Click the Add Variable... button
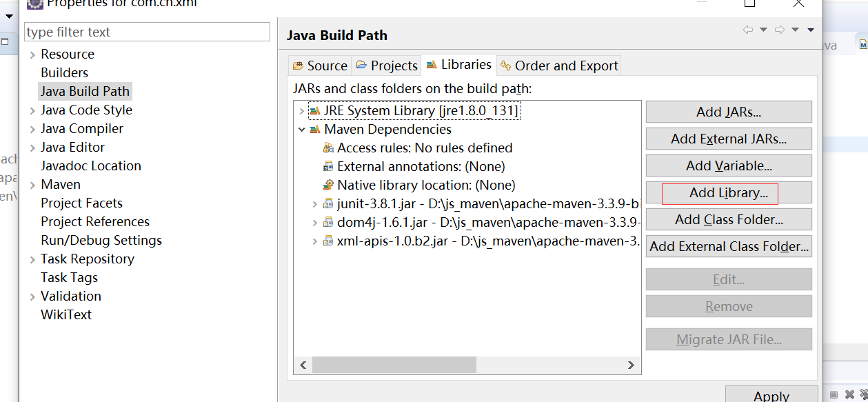This screenshot has height=402, width=868. pos(729,165)
